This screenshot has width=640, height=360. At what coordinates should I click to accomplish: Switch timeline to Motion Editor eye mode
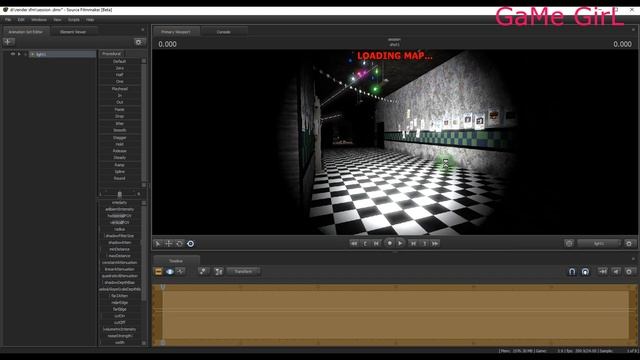coord(170,271)
